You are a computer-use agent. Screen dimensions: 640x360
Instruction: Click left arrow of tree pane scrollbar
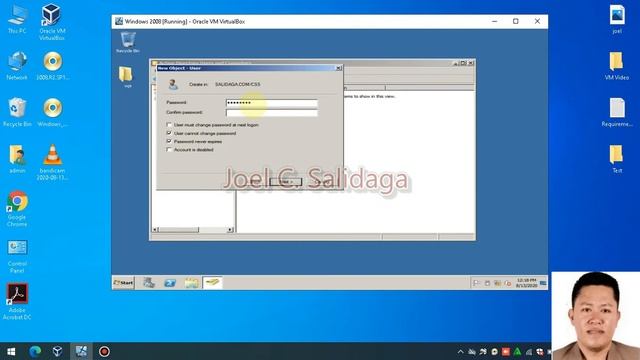tap(155, 230)
